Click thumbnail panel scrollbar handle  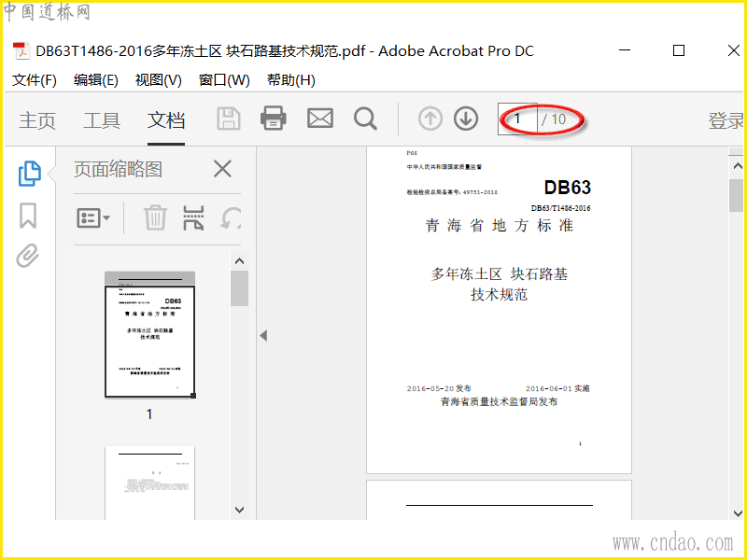click(240, 288)
